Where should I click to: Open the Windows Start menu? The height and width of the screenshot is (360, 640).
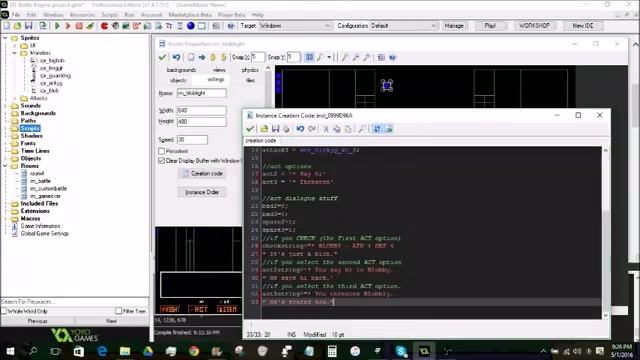pyautogui.click(x=10, y=351)
